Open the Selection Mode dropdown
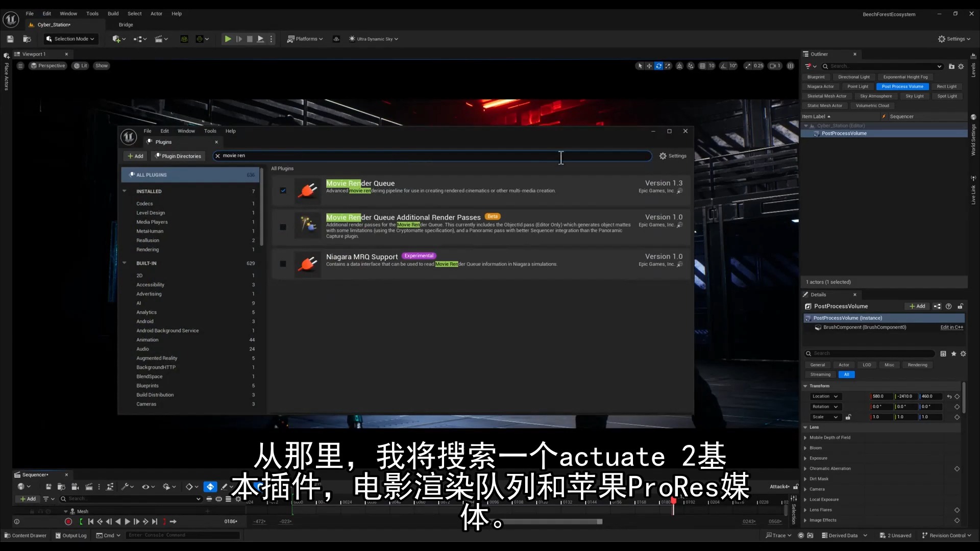Screen dimensions: 980x551 [x=70, y=39]
